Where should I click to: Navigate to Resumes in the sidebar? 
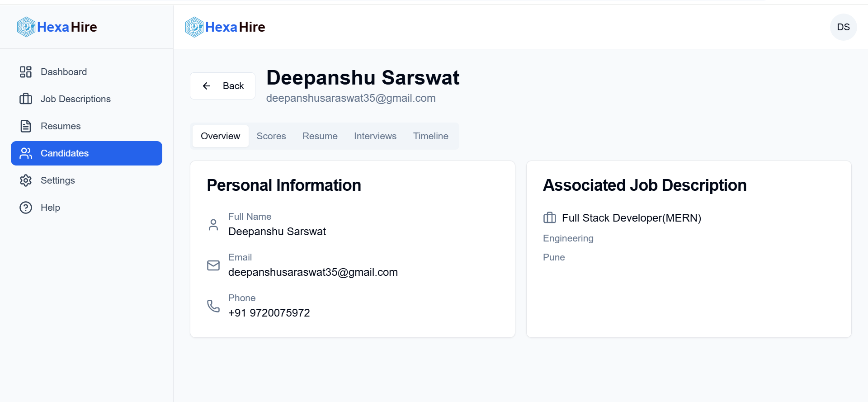pos(86,126)
